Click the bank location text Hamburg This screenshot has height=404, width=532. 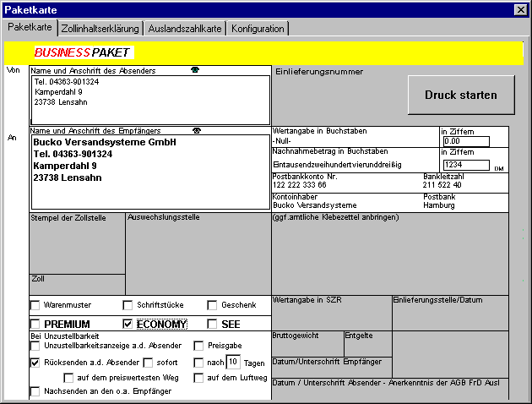coord(439,205)
